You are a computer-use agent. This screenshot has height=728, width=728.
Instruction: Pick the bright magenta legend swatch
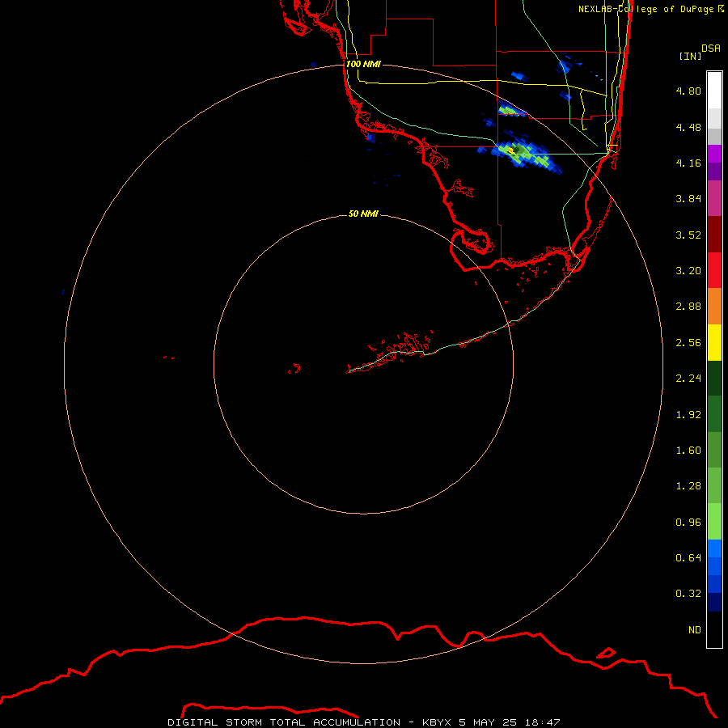[x=714, y=154]
